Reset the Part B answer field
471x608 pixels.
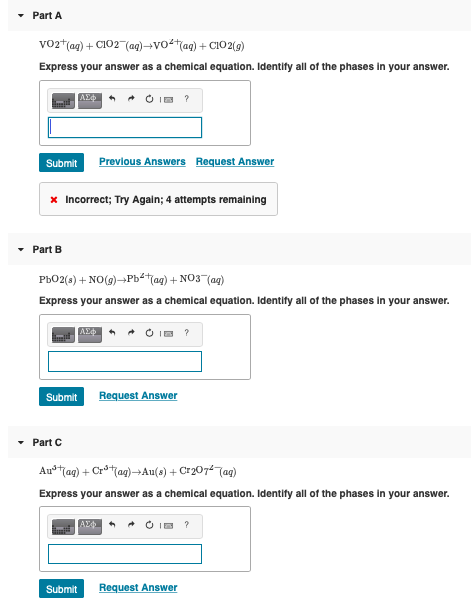click(x=149, y=333)
